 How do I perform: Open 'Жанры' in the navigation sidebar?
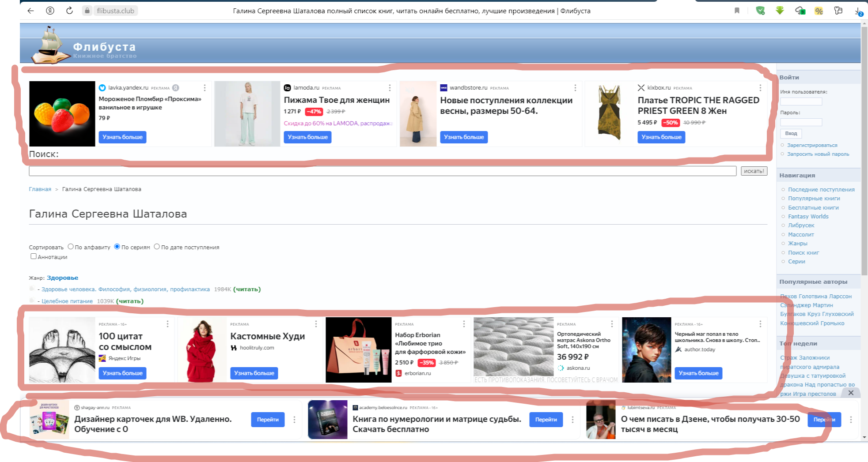(797, 243)
